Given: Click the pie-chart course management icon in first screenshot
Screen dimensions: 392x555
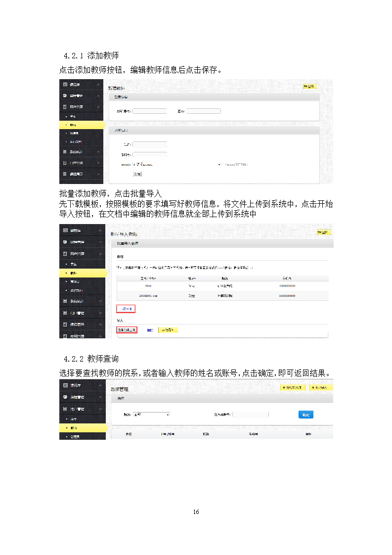Looking at the screenshot, I should [x=65, y=95].
